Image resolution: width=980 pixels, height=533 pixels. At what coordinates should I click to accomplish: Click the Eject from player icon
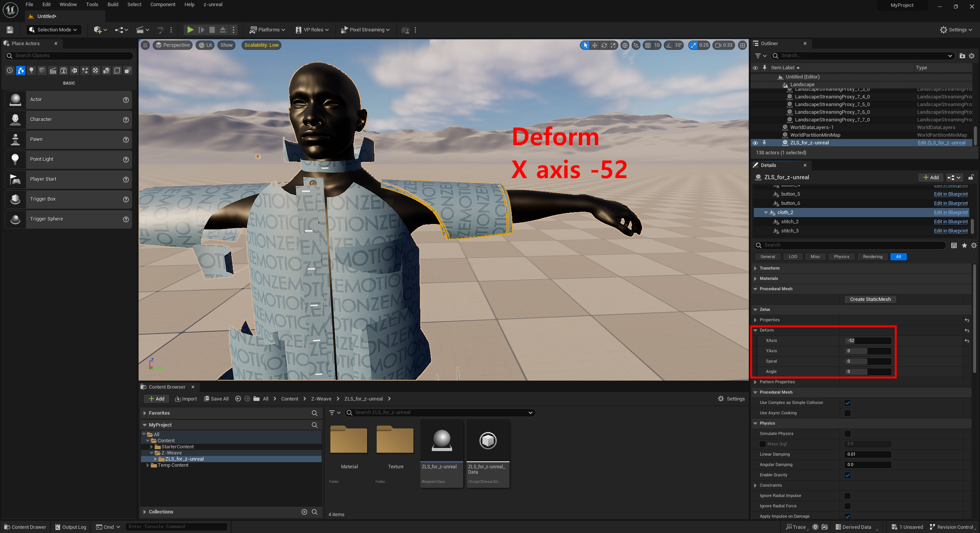(223, 30)
